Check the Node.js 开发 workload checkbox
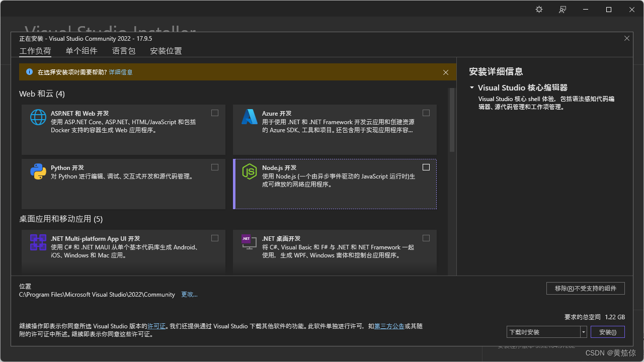 click(426, 167)
